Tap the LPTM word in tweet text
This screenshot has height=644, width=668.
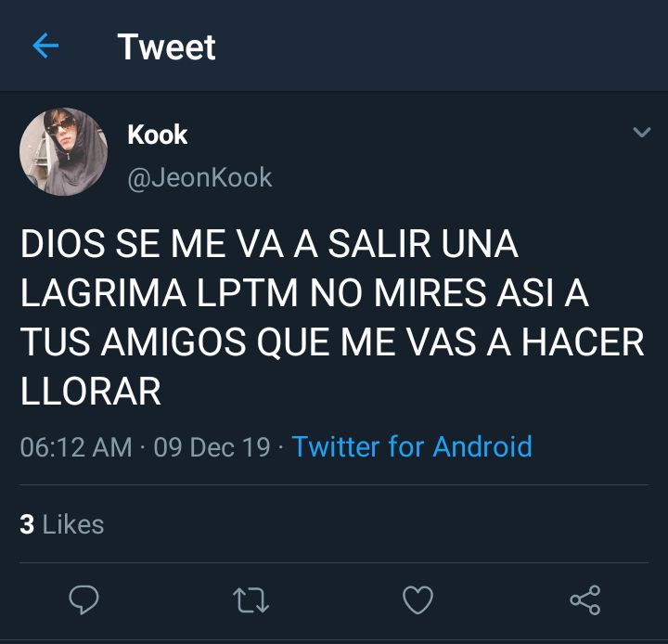[x=247, y=293]
